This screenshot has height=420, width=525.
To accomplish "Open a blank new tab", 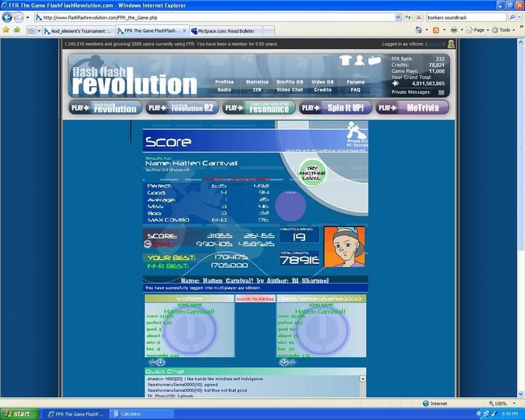I will pyautogui.click(x=269, y=31).
